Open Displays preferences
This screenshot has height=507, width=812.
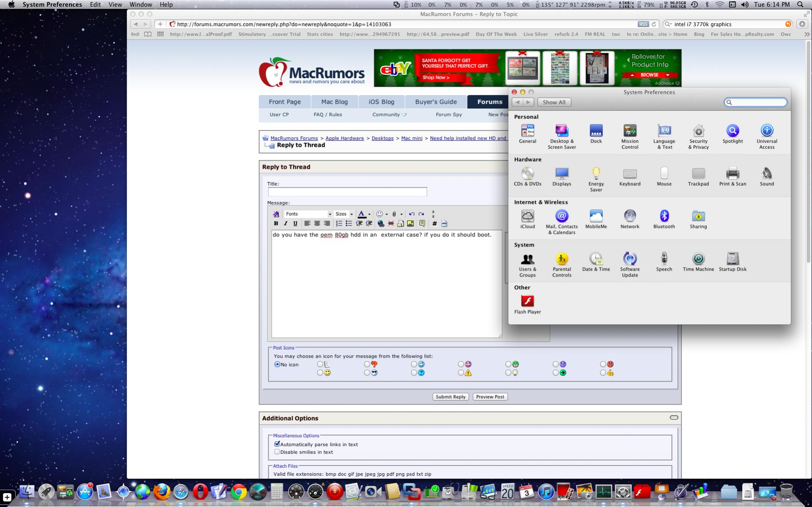562,177
